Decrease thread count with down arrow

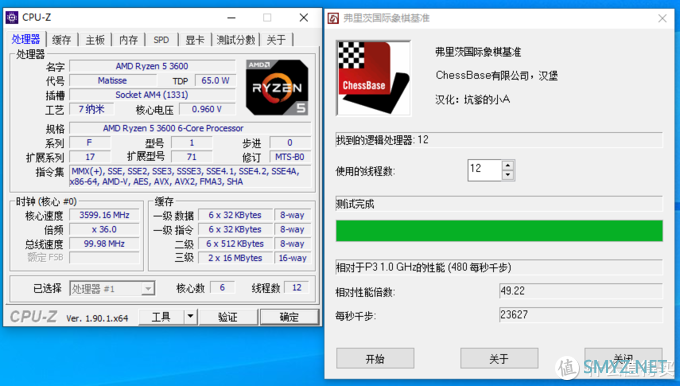point(508,175)
